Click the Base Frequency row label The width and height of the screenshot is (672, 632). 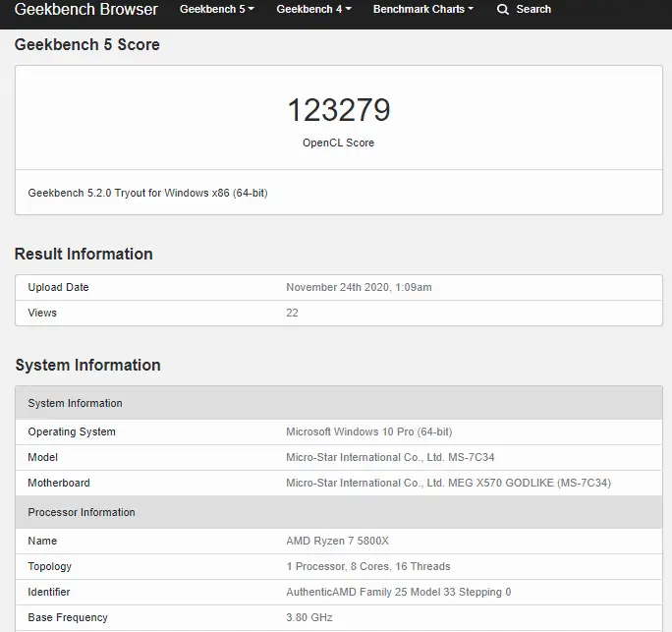(x=68, y=617)
